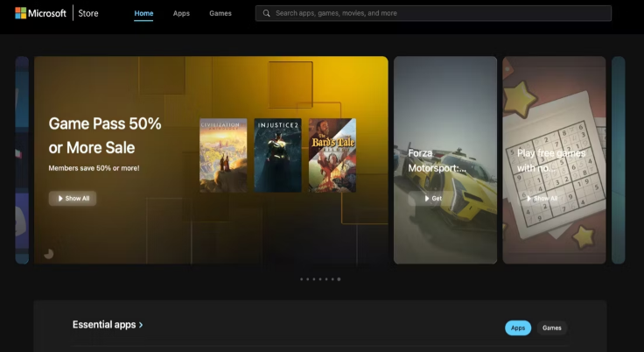
Task: Click Show All on Game Pass Sale
Action: [x=73, y=198]
